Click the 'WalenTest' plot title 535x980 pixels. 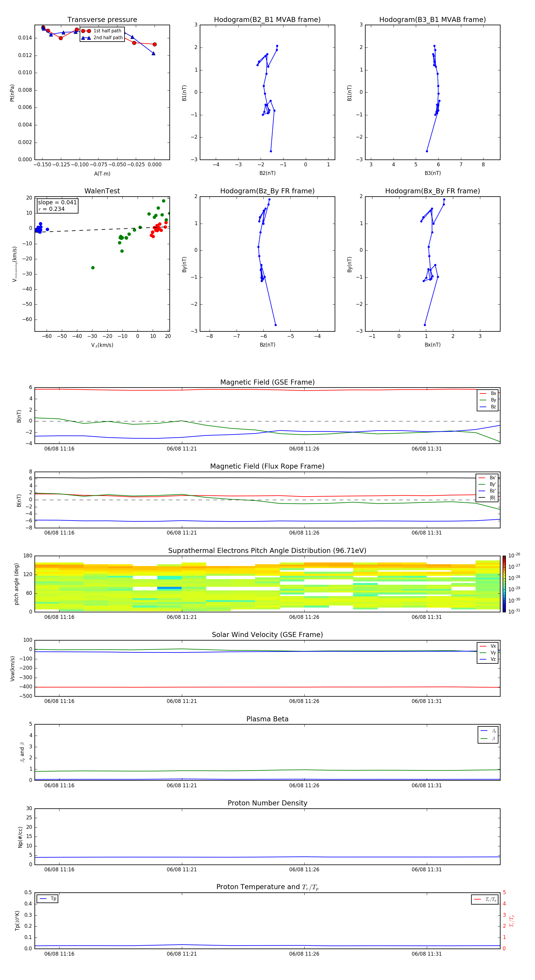click(x=102, y=191)
